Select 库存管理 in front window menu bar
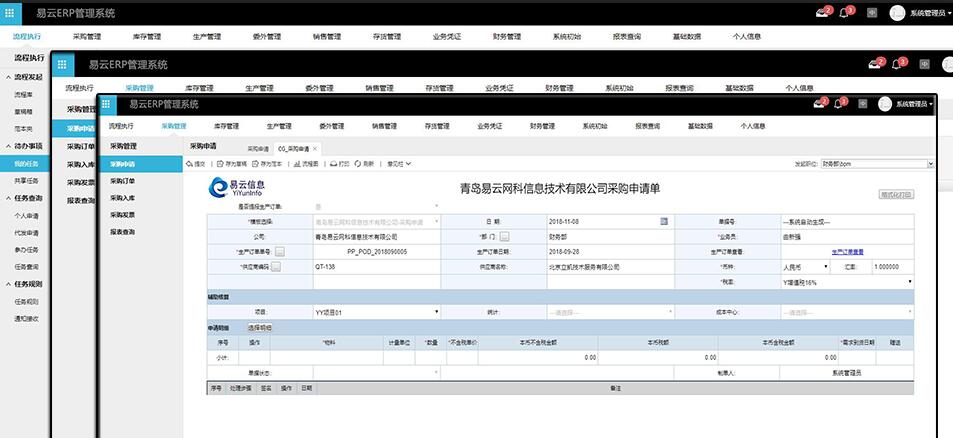953x438 pixels. pos(226,126)
